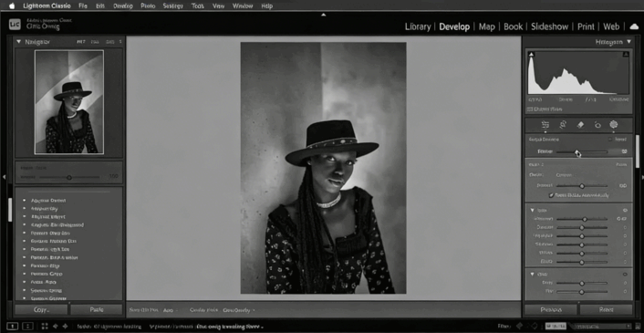Collapse the left panel group edge arrow

pos(4,177)
